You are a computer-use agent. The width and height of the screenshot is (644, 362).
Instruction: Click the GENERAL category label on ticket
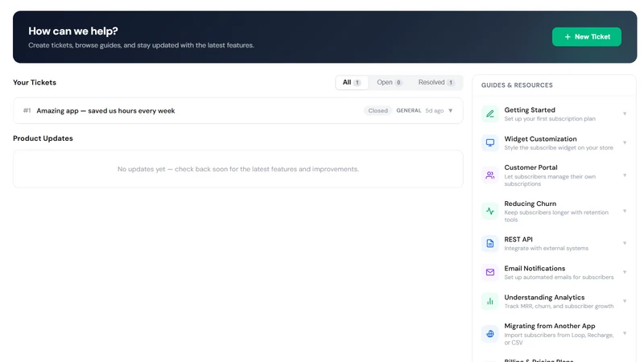[409, 111]
